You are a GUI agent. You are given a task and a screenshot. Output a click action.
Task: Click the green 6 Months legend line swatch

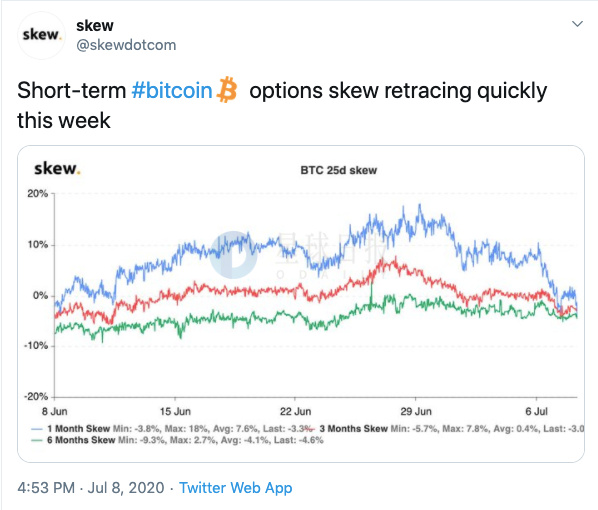[37, 441]
